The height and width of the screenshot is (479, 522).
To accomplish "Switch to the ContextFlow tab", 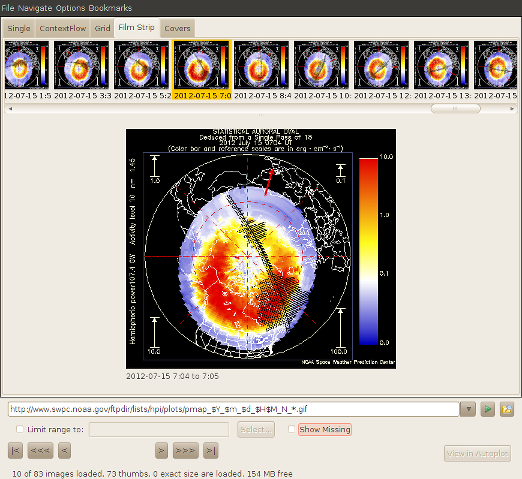I will click(x=63, y=28).
